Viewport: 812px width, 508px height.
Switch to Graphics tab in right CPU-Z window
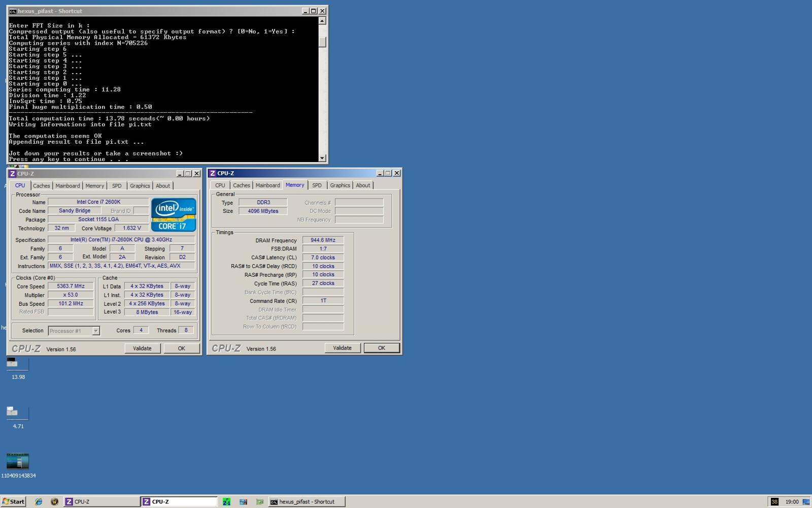coord(340,185)
